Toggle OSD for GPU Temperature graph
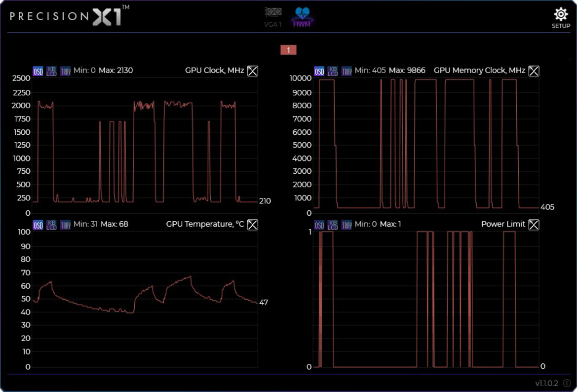 (x=38, y=225)
